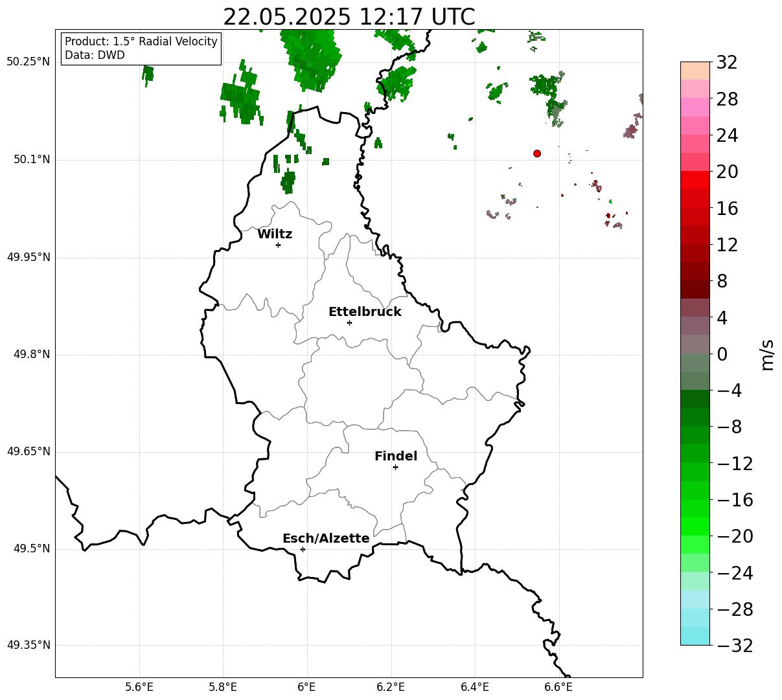Click the −12 tick label on colorbar
The width and height of the screenshot is (782, 700).
point(735,464)
